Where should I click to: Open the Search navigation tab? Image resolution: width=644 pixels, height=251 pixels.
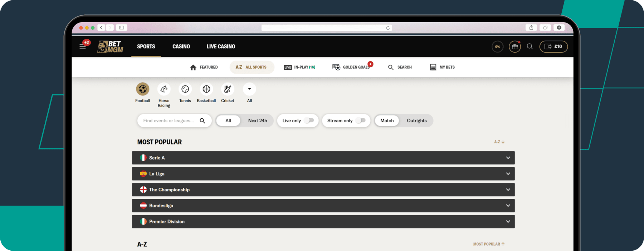pyautogui.click(x=400, y=67)
